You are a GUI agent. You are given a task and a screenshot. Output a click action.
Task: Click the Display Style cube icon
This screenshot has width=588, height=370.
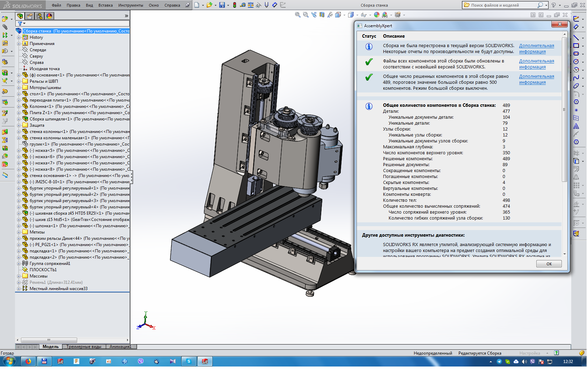(x=351, y=15)
